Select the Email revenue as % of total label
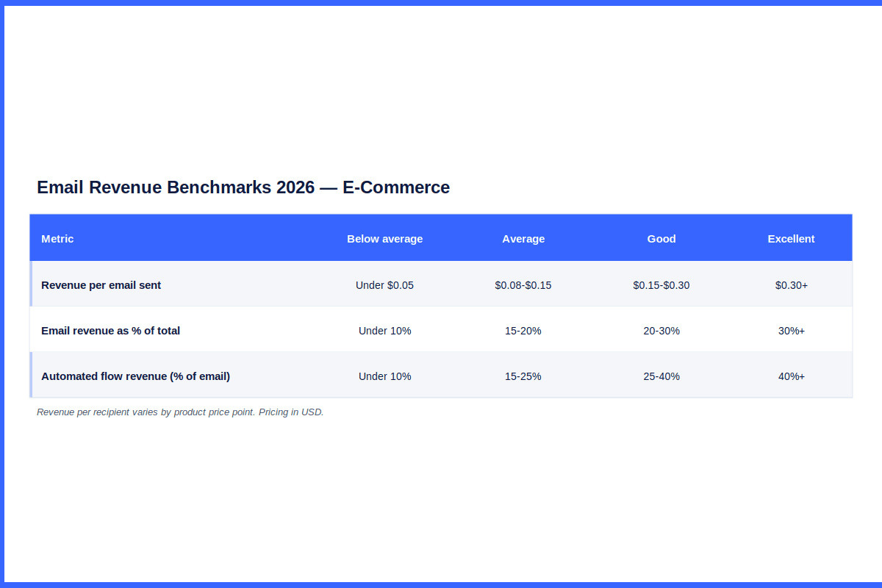Viewport: 882px width, 588px height. (110, 330)
